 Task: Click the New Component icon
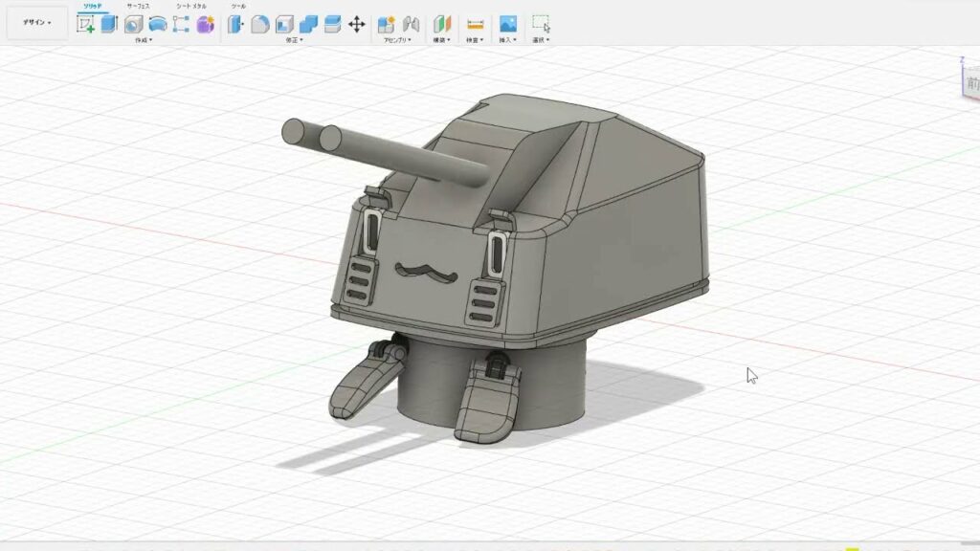pyautogui.click(x=386, y=24)
